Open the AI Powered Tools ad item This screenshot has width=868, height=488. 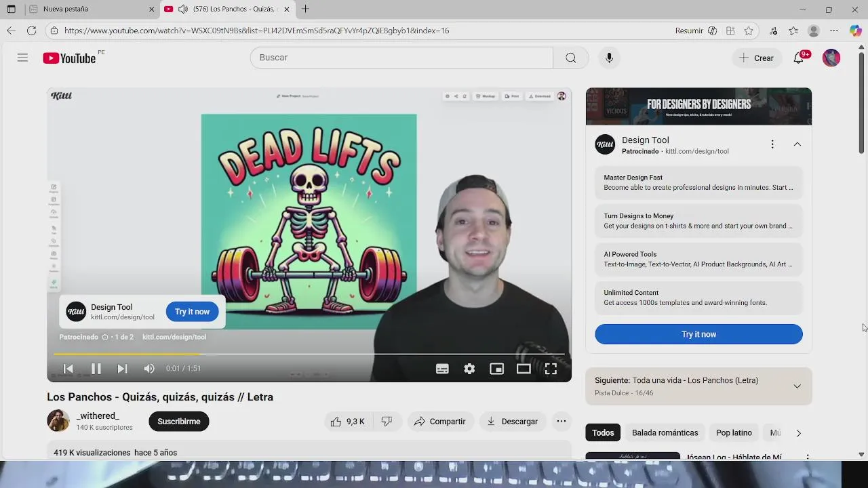point(698,260)
